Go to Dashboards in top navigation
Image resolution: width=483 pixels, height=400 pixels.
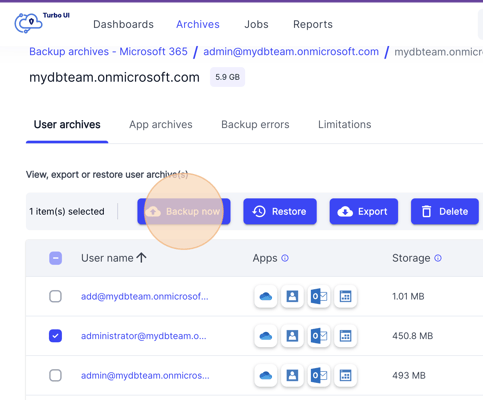pos(123,24)
